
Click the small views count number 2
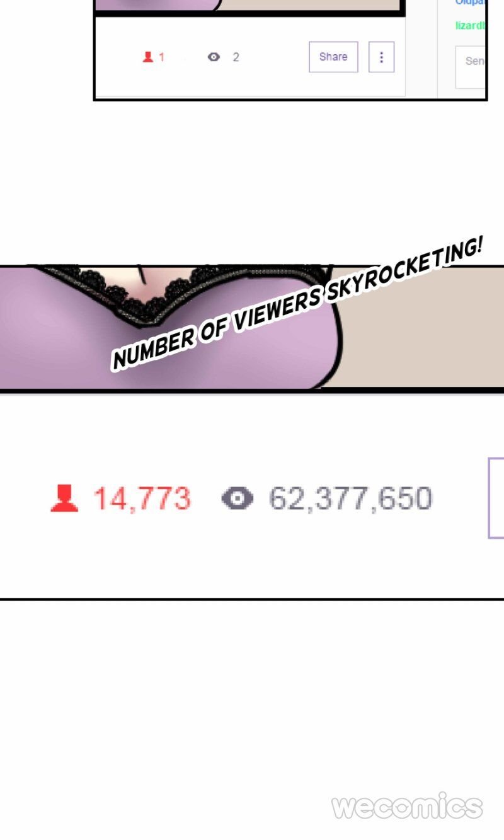tap(236, 57)
